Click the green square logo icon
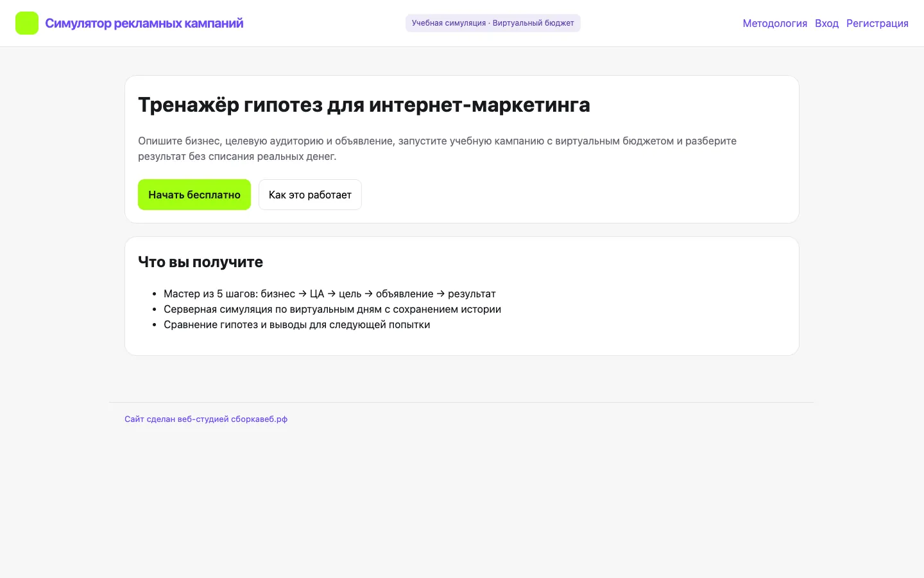Viewport: 924px width, 578px height. pyautogui.click(x=27, y=23)
